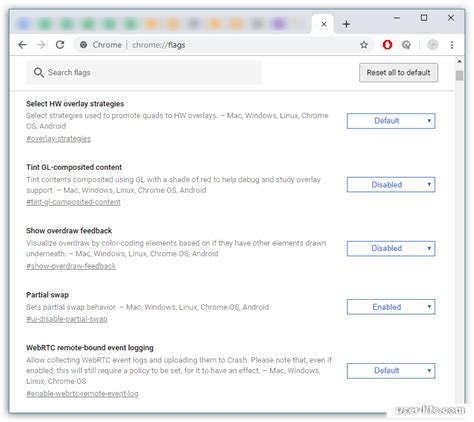
Task: Open the profile avatar icon
Action: coord(433,45)
